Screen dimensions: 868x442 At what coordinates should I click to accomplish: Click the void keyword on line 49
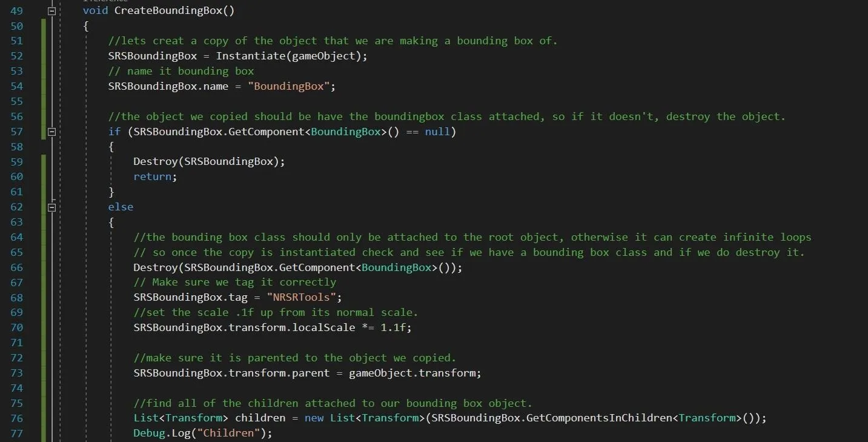tap(96, 11)
